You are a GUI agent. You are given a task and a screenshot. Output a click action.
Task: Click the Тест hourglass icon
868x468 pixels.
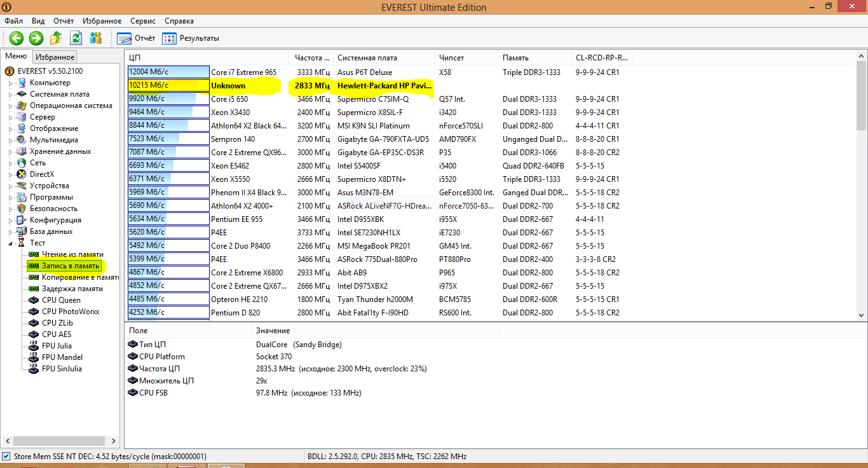22,243
